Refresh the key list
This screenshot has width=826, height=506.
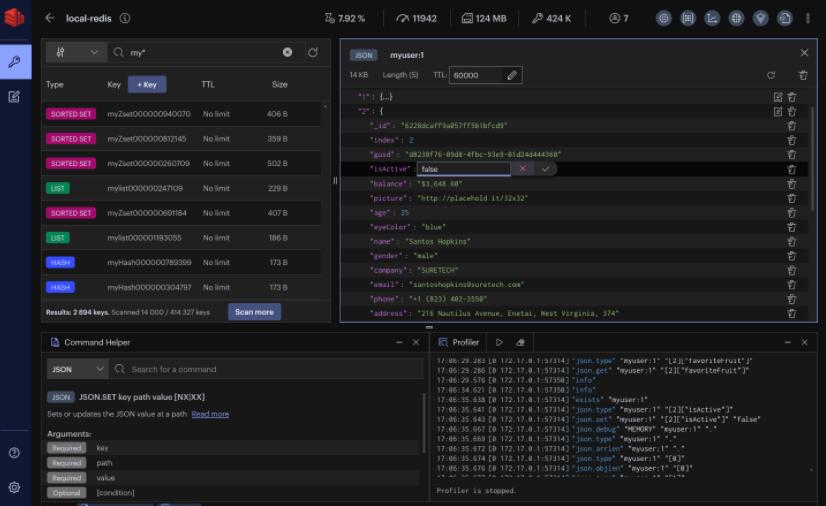click(313, 52)
